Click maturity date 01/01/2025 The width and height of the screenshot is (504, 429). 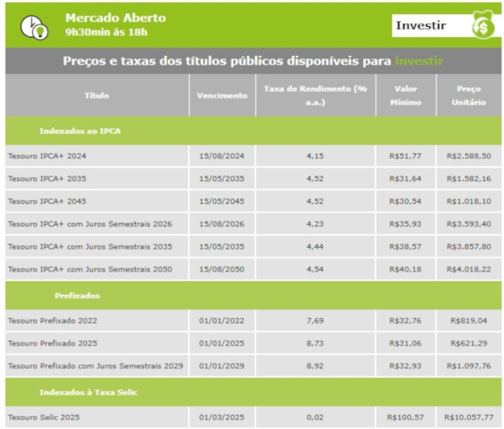coord(222,343)
